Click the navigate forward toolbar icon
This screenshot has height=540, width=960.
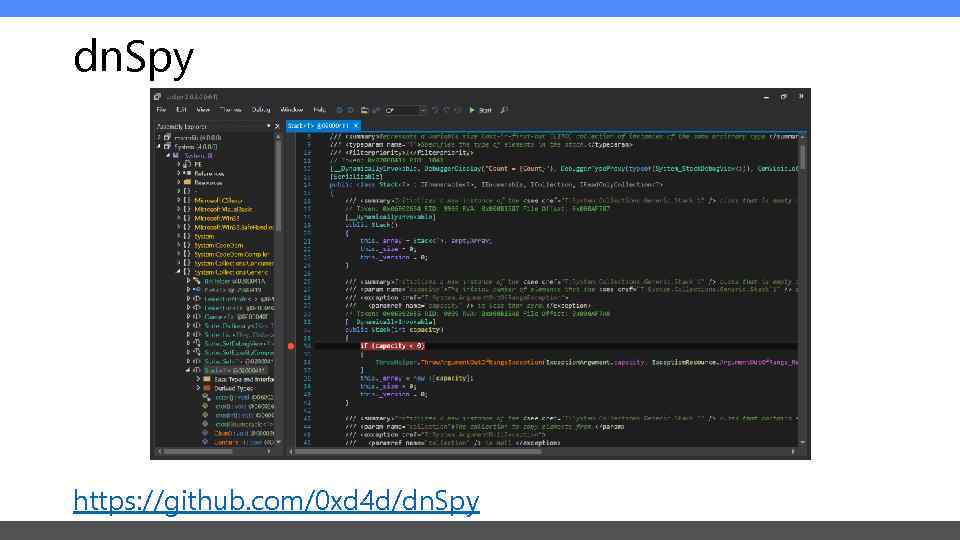pos(351,110)
